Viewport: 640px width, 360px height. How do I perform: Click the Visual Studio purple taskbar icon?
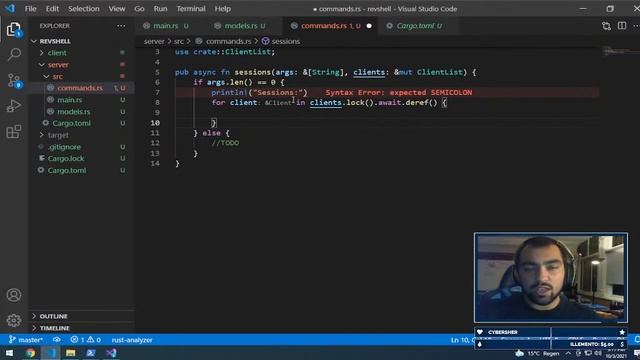[x=111, y=353]
